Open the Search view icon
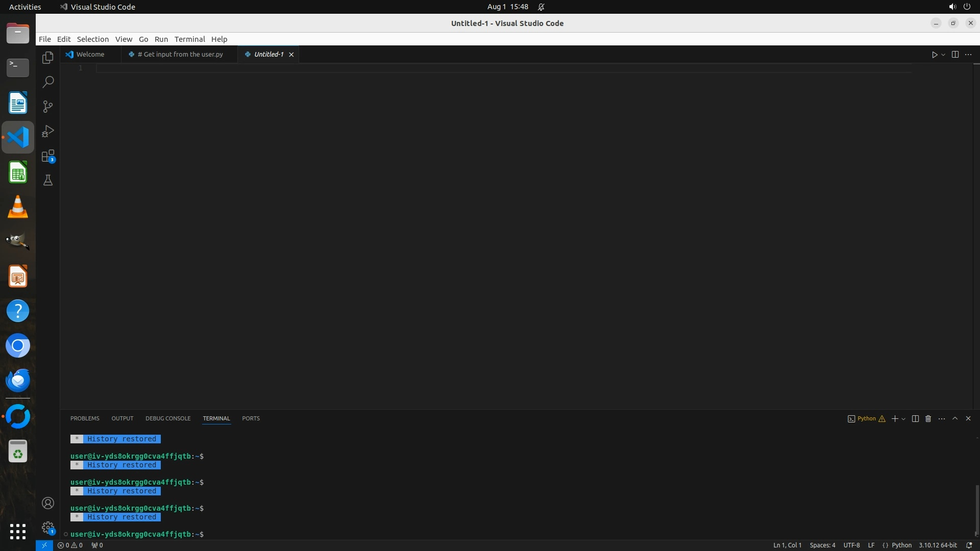Screen dimensions: 980x551 coord(48,82)
